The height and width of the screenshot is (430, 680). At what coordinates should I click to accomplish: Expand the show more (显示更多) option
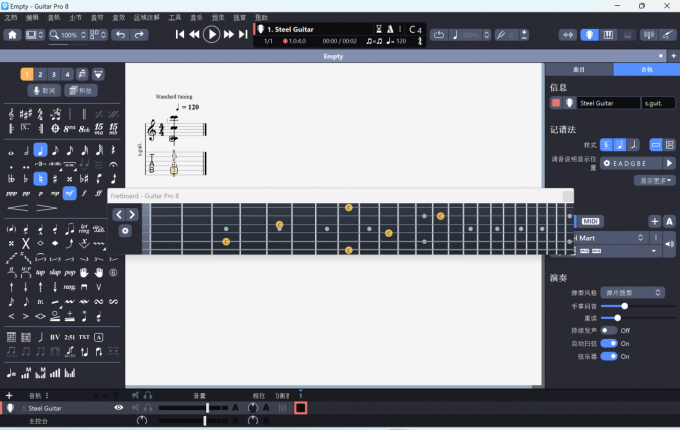(656, 180)
